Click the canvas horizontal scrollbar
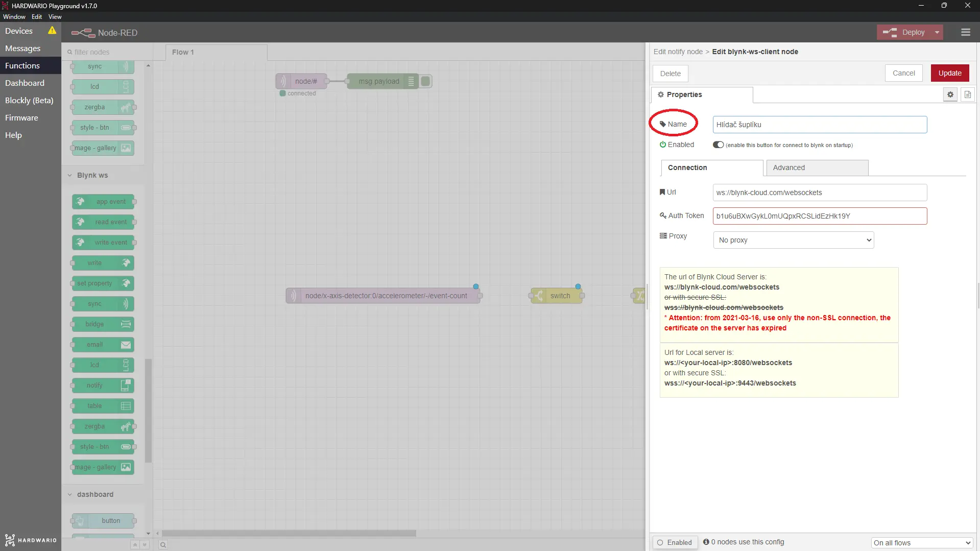This screenshot has height=551, width=980. click(x=289, y=533)
